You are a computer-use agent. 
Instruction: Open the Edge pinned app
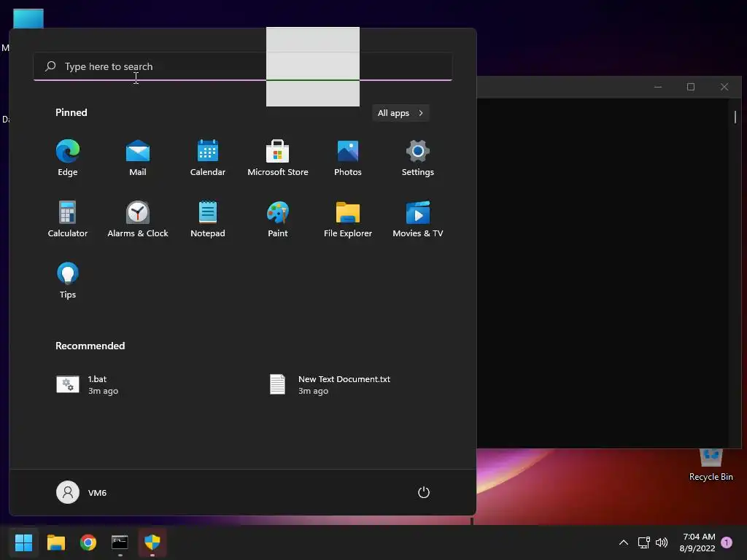tap(68, 158)
